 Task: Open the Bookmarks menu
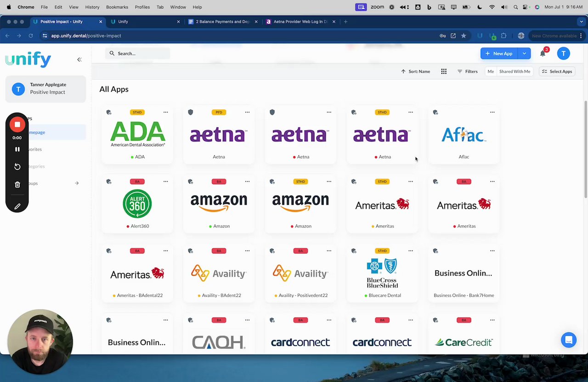coord(117,7)
